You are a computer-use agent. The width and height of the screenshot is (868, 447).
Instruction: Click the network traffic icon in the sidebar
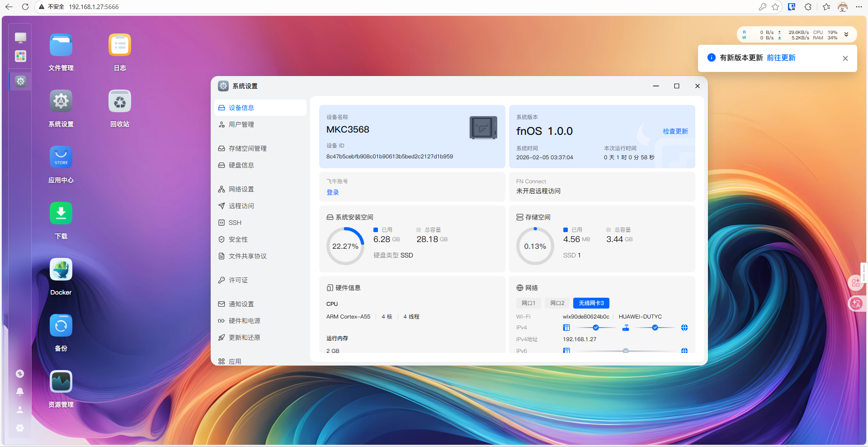(x=20, y=374)
